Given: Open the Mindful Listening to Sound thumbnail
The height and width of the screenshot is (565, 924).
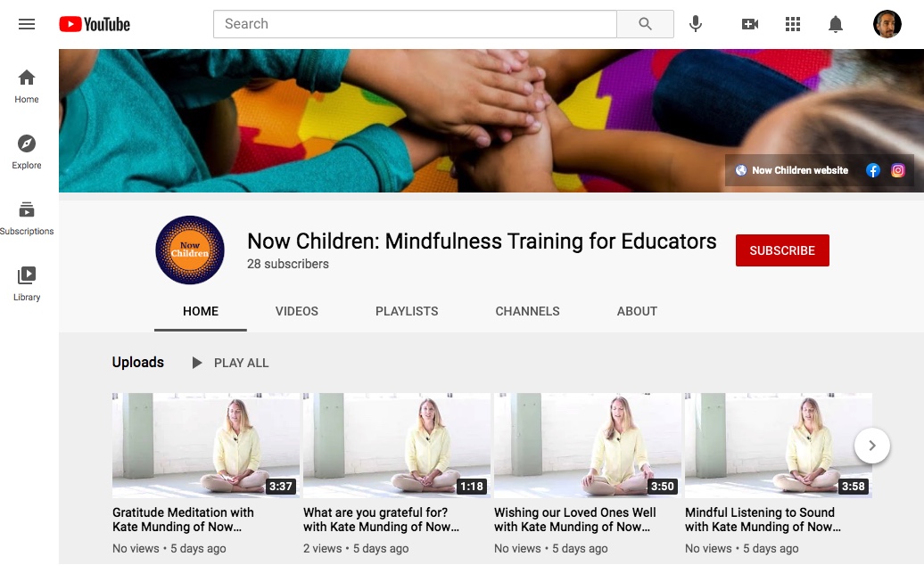Looking at the screenshot, I should point(779,446).
